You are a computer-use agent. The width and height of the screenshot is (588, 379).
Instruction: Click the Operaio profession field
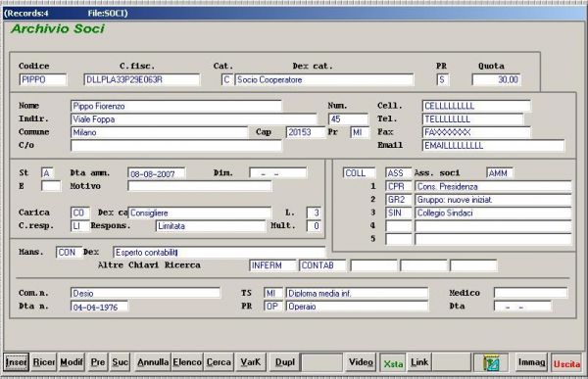(357, 307)
